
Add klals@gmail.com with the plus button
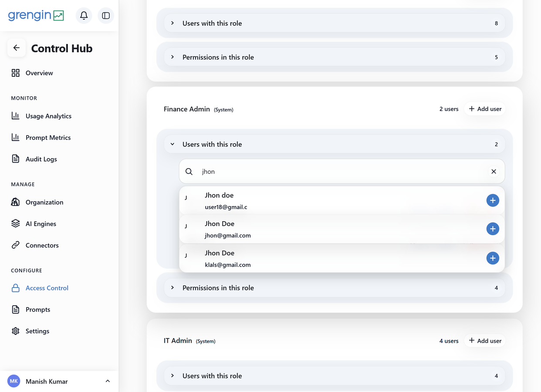[493, 258]
